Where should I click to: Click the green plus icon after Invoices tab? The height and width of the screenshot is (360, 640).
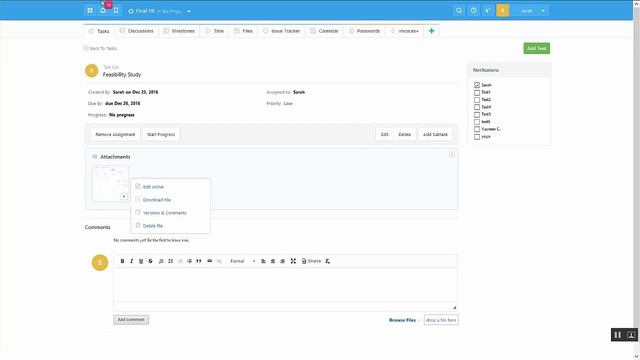[x=431, y=31]
